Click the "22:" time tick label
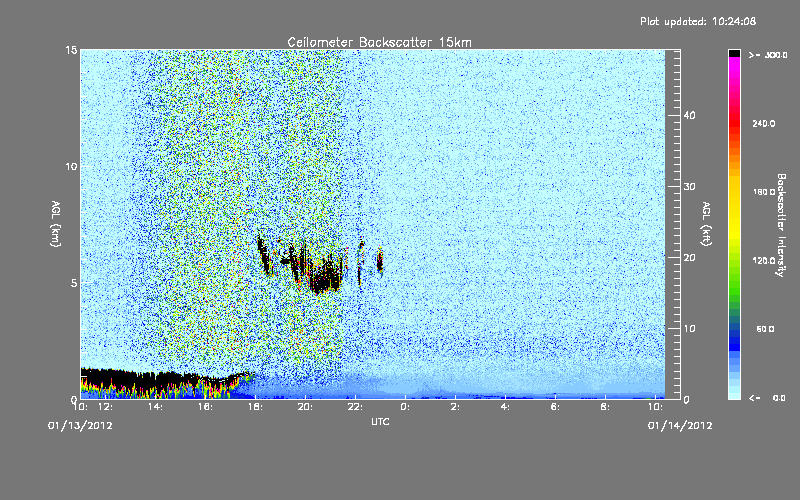Image resolution: width=800 pixels, height=500 pixels. [x=355, y=407]
